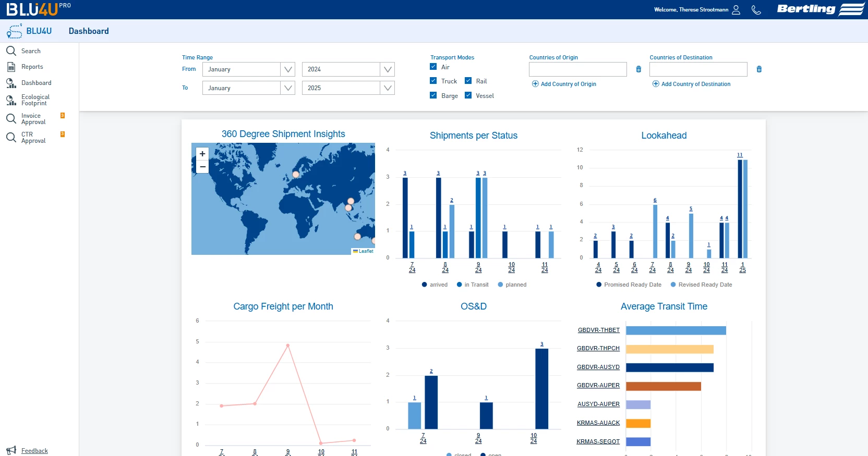Image resolution: width=868 pixels, height=456 pixels.
Task: Click the BLU4U route logo icon
Action: tap(15, 31)
